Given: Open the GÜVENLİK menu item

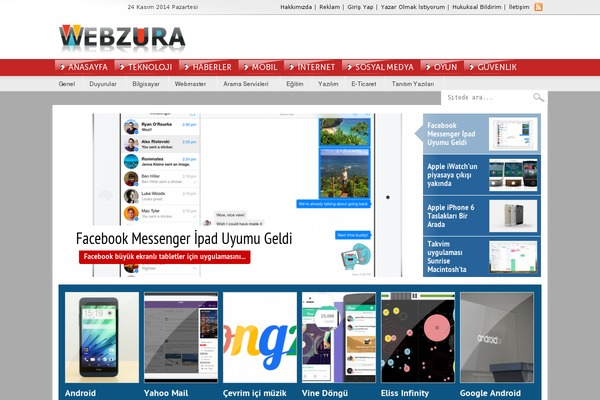Looking at the screenshot, I should tap(493, 67).
